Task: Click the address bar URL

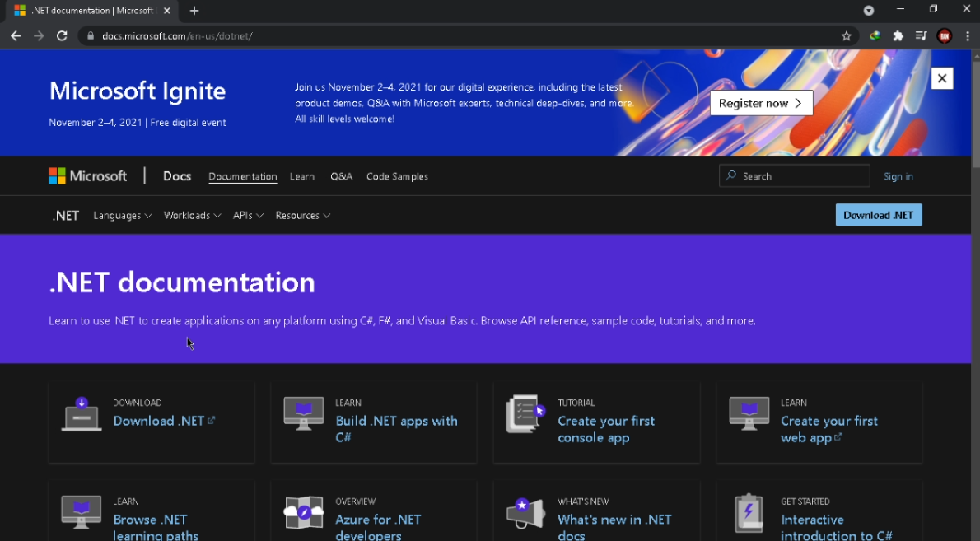Action: 177,36
